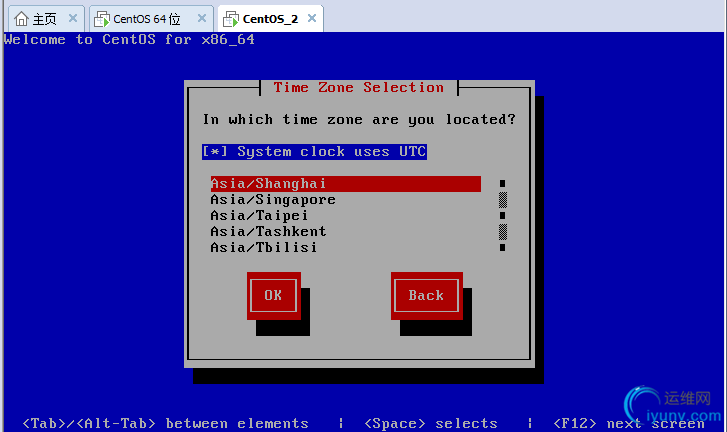Click the time zone list scrollbar

click(503, 216)
